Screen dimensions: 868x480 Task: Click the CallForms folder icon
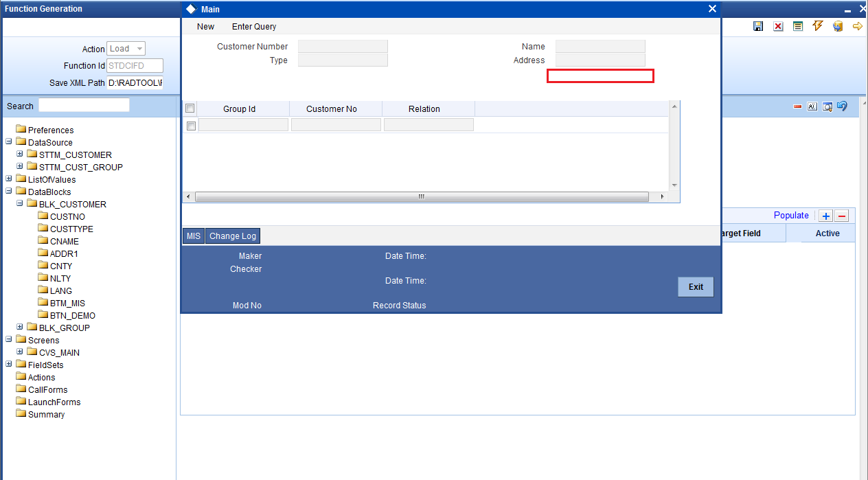pyautogui.click(x=21, y=389)
